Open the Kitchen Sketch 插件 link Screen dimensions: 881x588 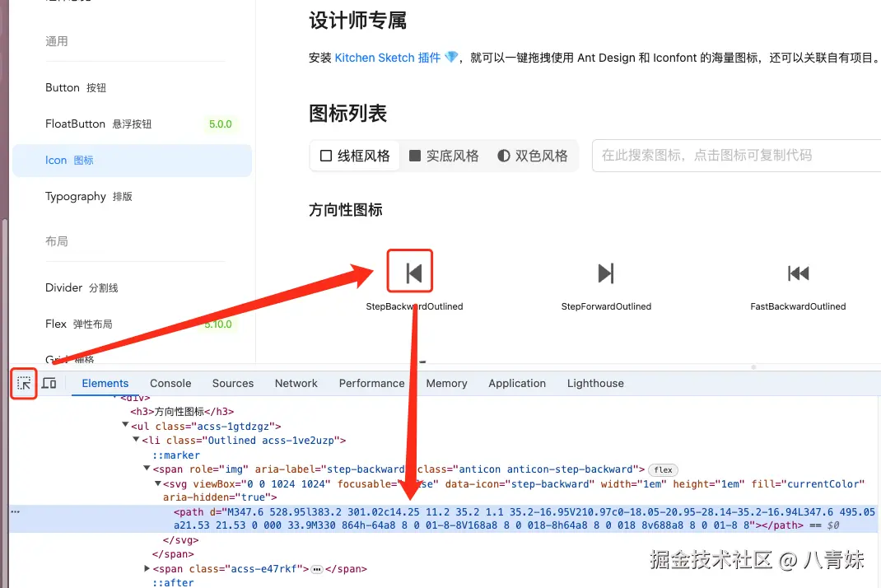388,58
